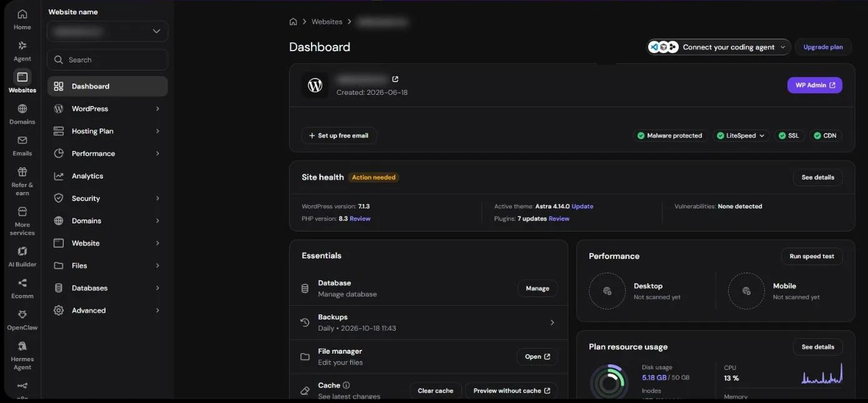Image resolution: width=868 pixels, height=403 pixels.
Task: Review plugin updates
Action: pos(559,219)
